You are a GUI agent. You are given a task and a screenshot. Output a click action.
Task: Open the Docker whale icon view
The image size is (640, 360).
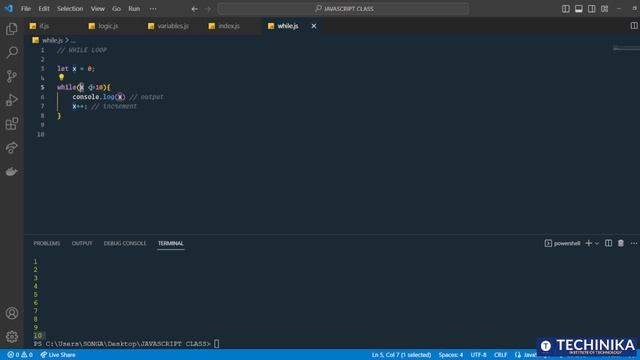click(12, 171)
